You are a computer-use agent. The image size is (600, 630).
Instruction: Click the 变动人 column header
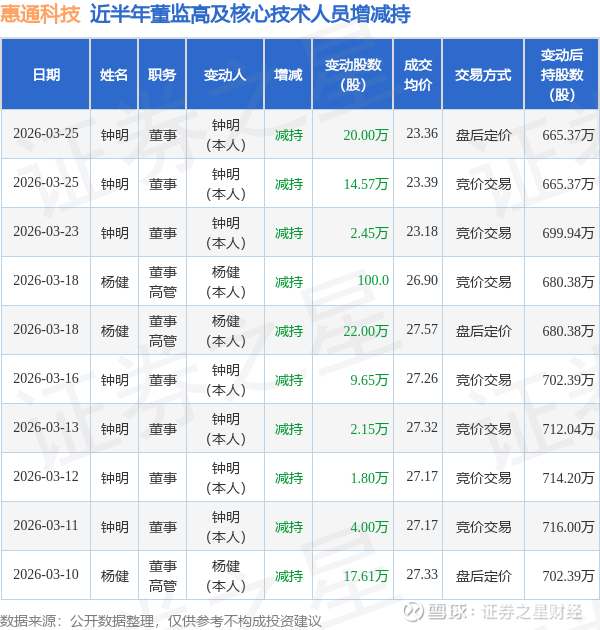[225, 74]
